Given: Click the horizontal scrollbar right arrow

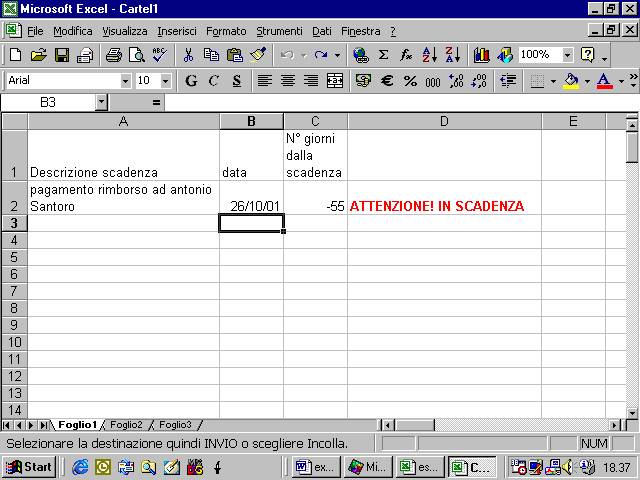Looking at the screenshot, I should coord(615,425).
